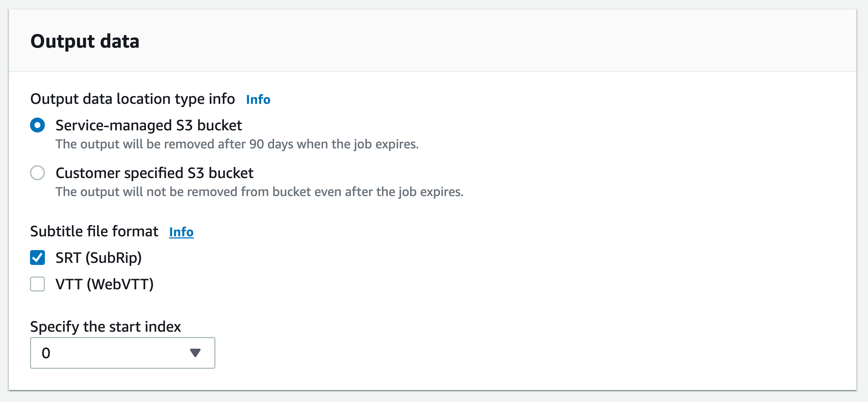Click the Info link for output data location
The width and height of the screenshot is (868, 402).
point(258,100)
